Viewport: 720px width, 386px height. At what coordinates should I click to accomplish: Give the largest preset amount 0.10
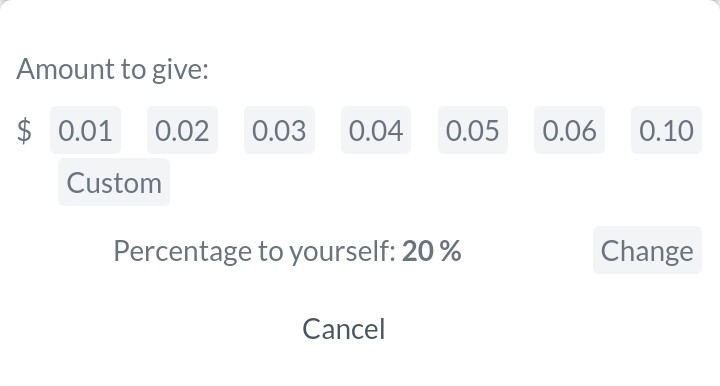click(666, 130)
